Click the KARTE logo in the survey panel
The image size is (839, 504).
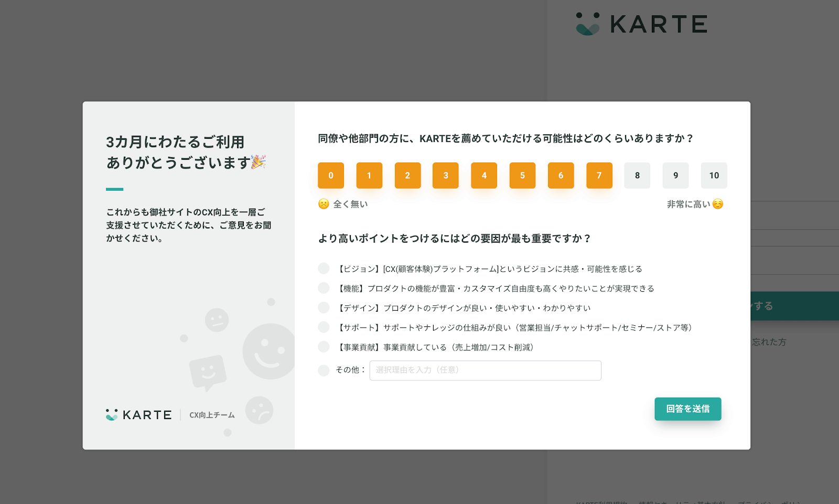[x=139, y=415]
